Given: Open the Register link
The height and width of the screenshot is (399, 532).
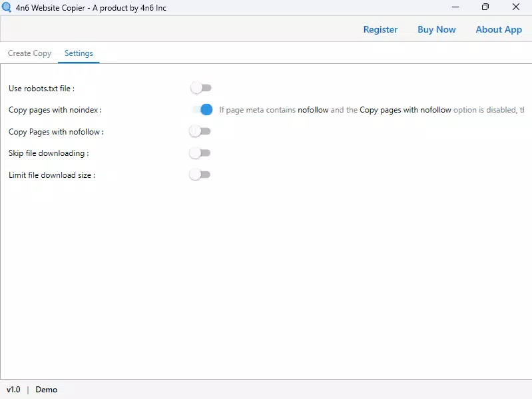Looking at the screenshot, I should pos(380,29).
